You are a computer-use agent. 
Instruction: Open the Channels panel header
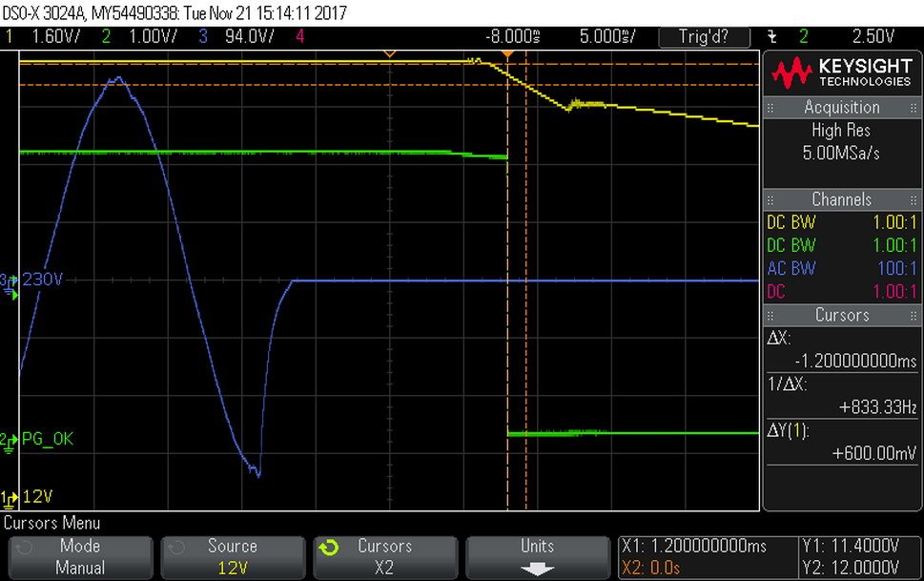(841, 199)
